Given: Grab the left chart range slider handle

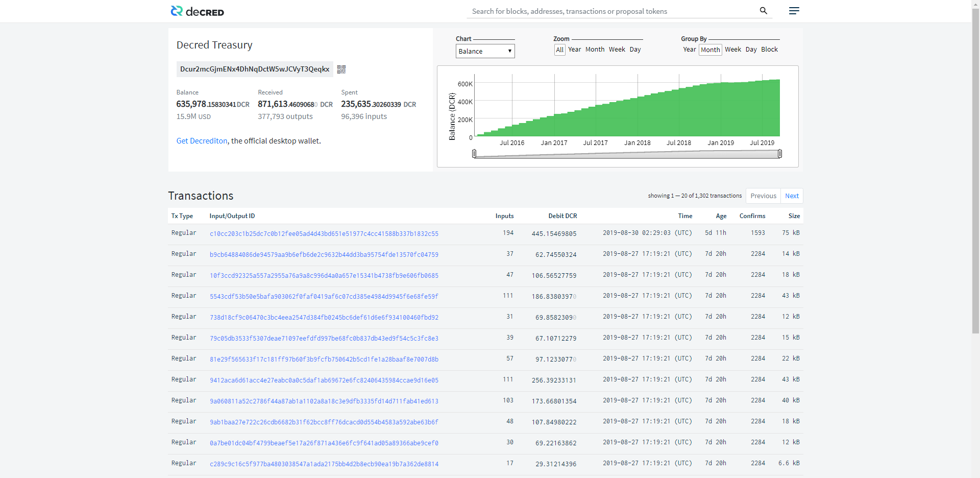Looking at the screenshot, I should [474, 154].
